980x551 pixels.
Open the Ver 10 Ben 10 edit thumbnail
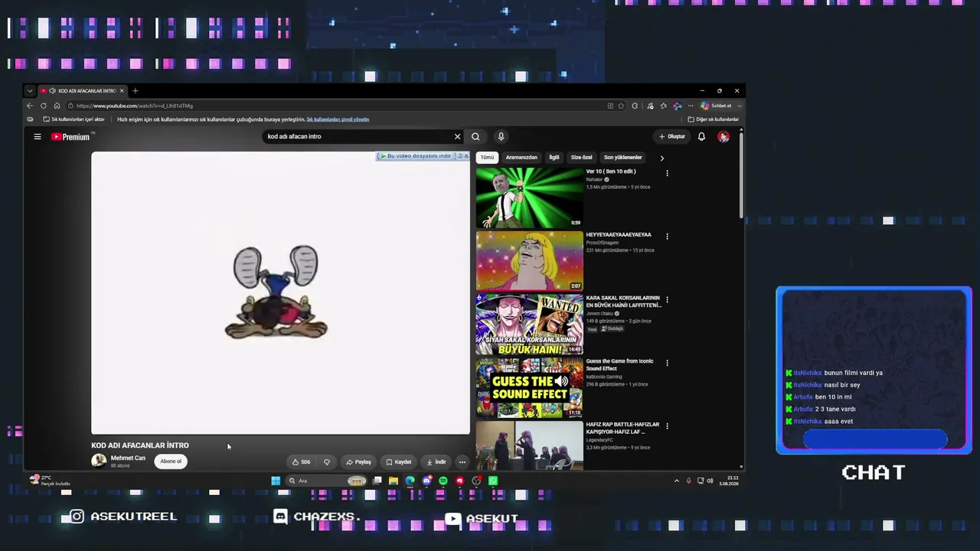(x=529, y=197)
